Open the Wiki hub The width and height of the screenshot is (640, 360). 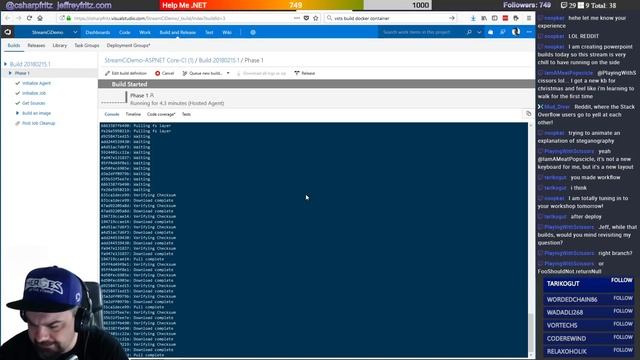(227, 32)
